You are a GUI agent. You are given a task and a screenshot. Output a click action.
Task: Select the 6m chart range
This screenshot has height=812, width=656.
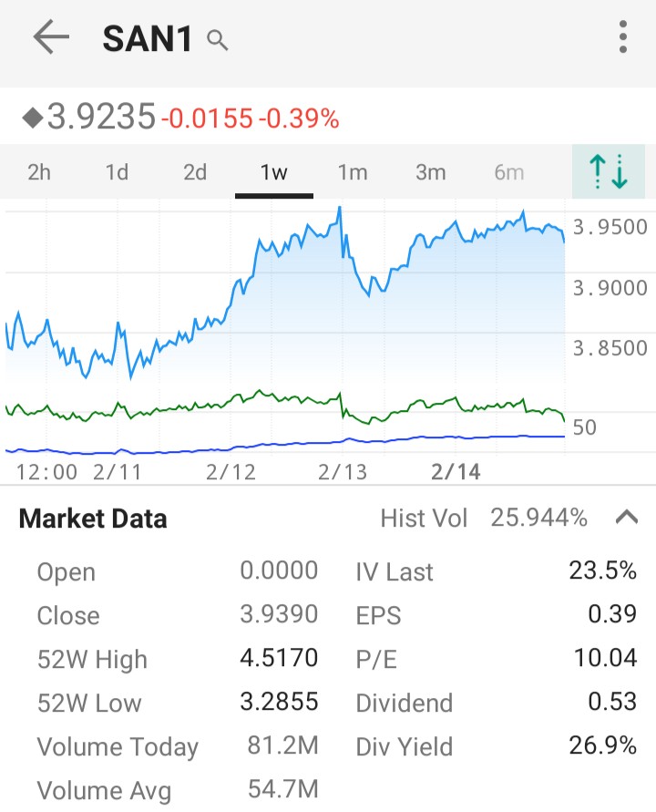508,172
